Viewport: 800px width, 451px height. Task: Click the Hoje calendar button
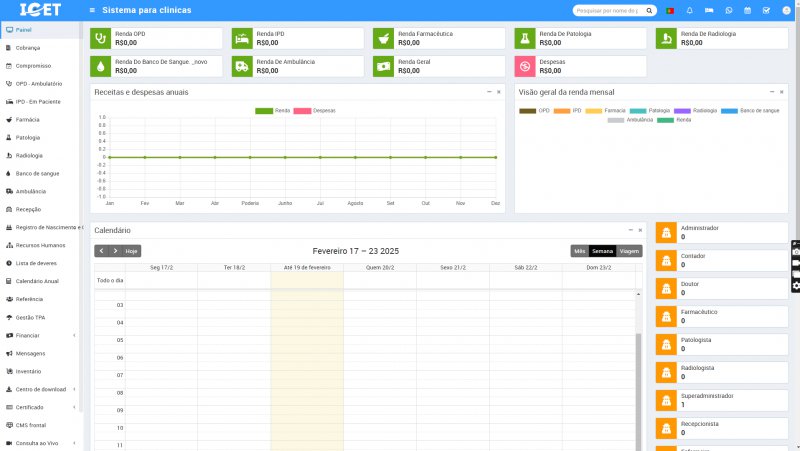[132, 251]
